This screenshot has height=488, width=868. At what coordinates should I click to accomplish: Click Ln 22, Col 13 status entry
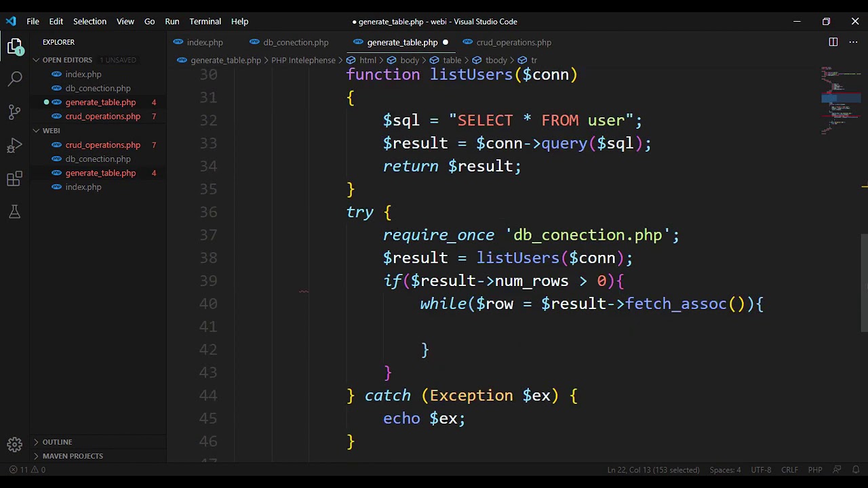653,470
